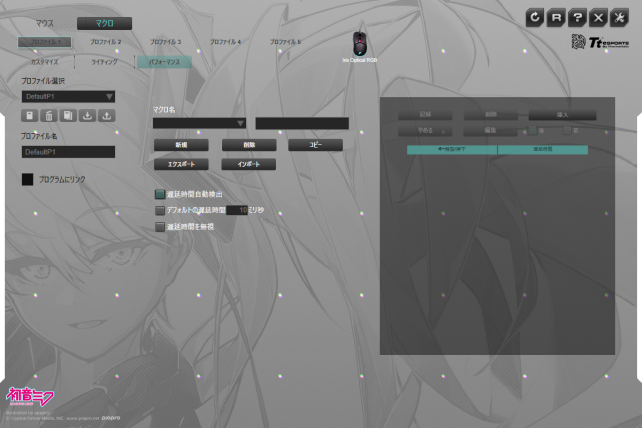The height and width of the screenshot is (428, 642).
Task: Click the trash can delete profile icon
Action: pyautogui.click(x=49, y=116)
